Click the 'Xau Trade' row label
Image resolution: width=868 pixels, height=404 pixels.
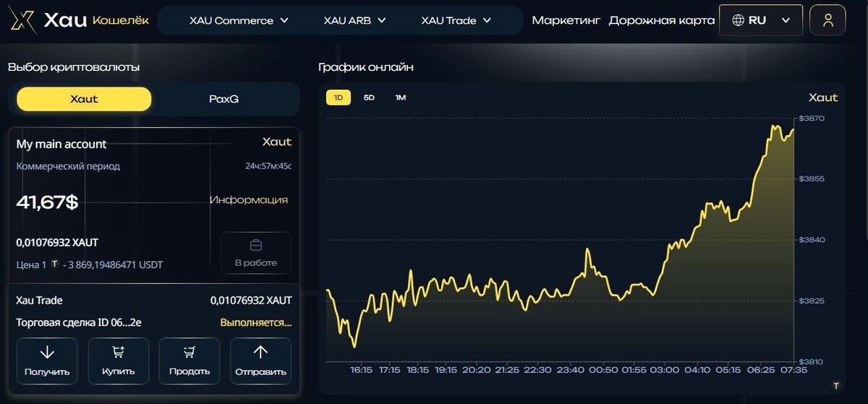39,300
